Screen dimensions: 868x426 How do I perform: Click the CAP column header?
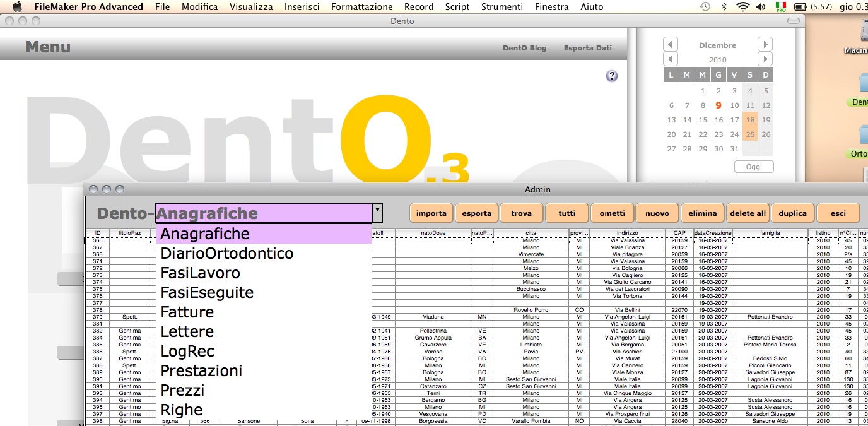(679, 233)
